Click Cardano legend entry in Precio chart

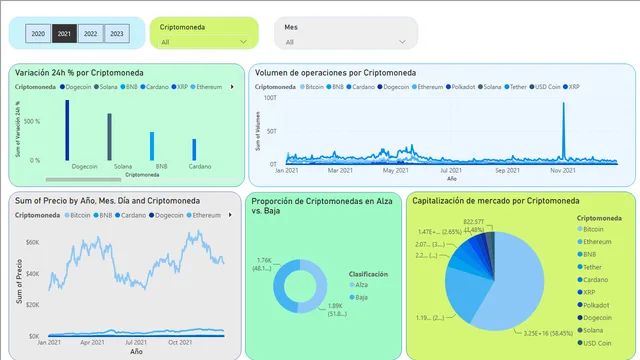[130, 215]
